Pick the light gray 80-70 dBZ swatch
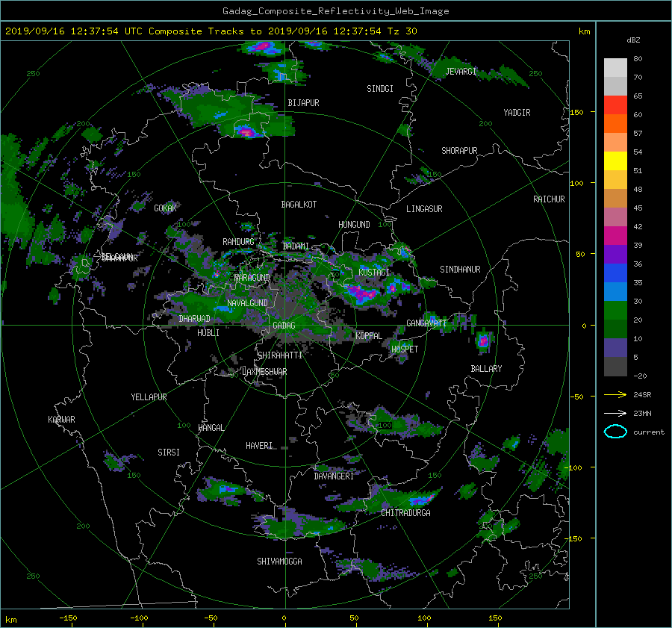Viewport: 672px width, 628px height. 615,68
